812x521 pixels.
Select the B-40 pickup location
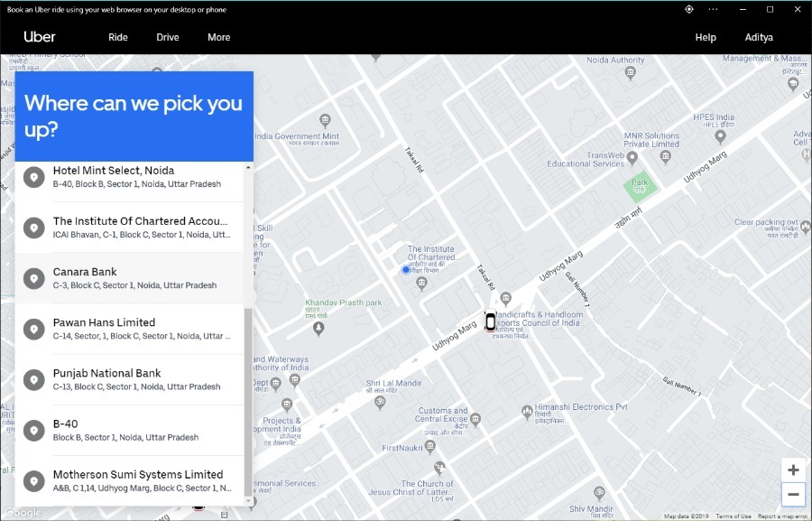pos(129,431)
